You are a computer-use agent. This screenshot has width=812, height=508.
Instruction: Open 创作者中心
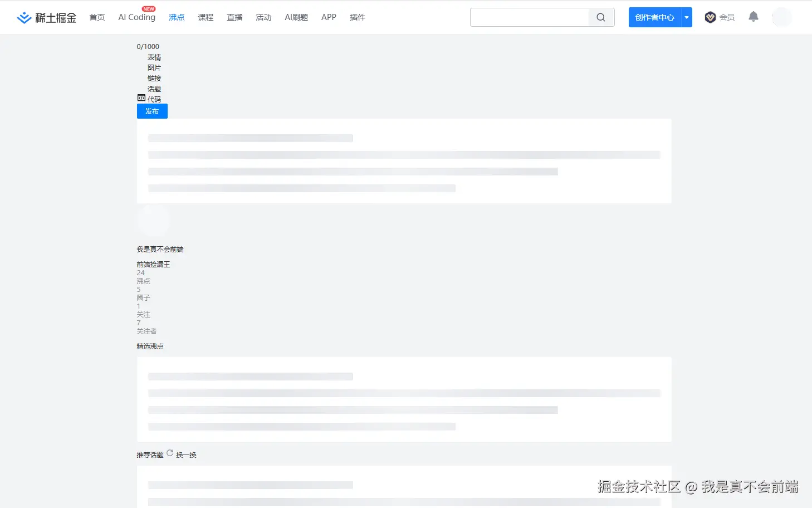654,17
